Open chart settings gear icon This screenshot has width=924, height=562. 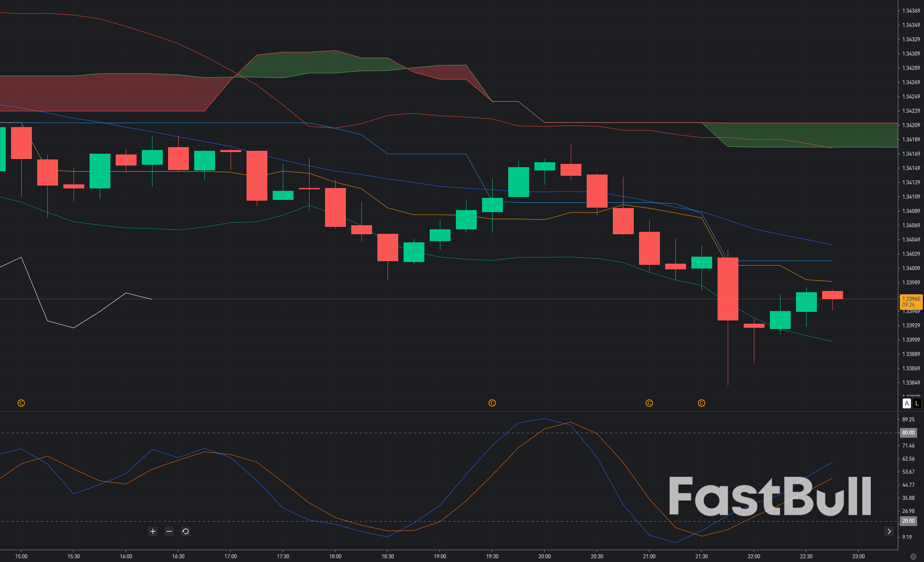[913, 556]
